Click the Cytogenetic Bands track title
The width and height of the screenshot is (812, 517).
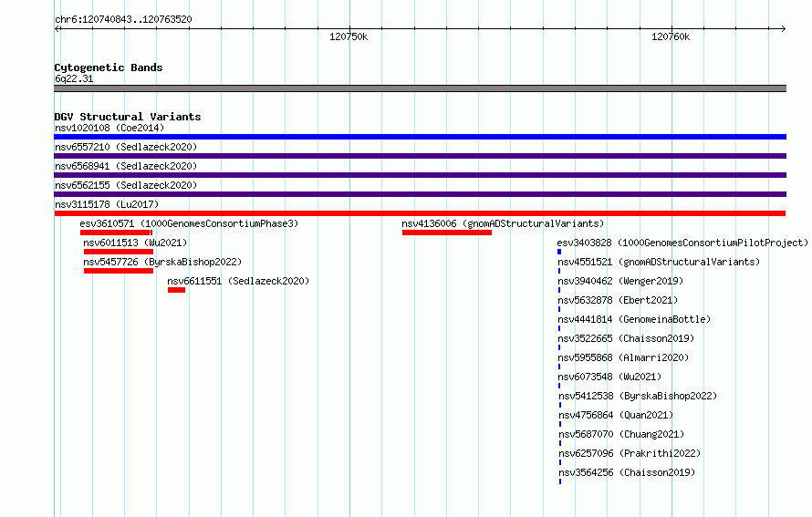109,67
